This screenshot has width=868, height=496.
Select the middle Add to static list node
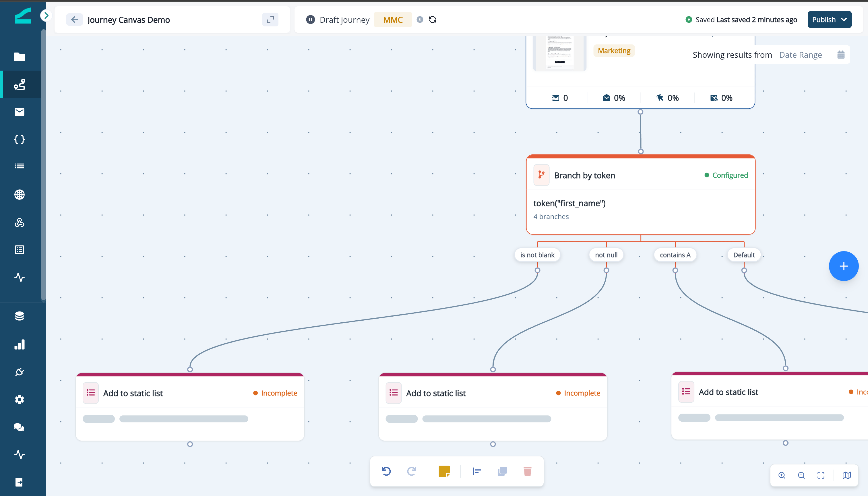coord(493,407)
